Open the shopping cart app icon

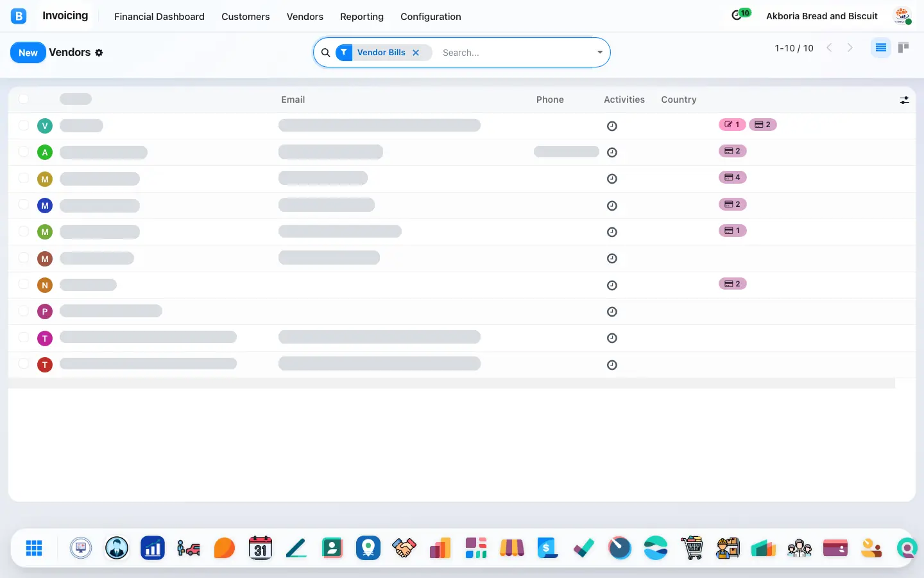click(692, 548)
